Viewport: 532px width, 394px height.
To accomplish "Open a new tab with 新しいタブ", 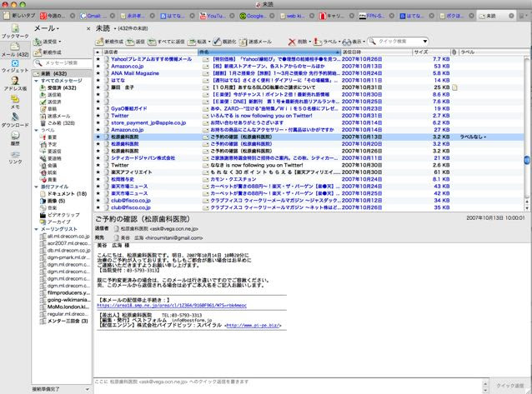I will [18, 16].
